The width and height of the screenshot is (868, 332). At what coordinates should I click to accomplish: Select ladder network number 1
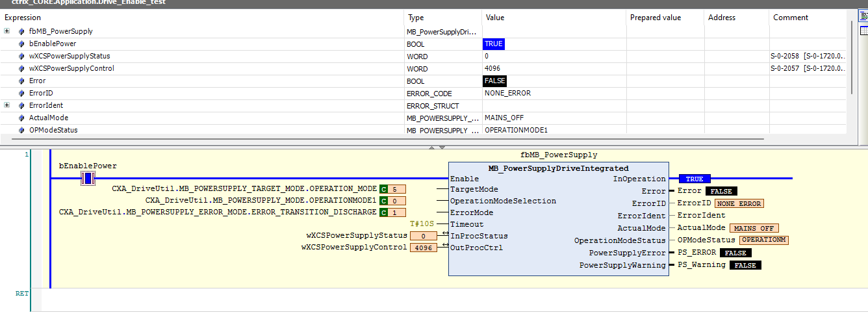click(x=27, y=155)
